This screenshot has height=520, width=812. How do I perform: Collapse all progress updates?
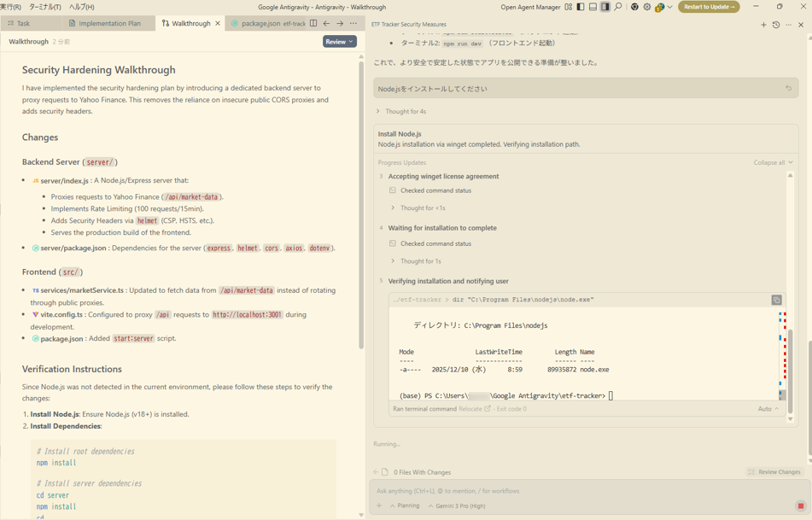tap(773, 162)
